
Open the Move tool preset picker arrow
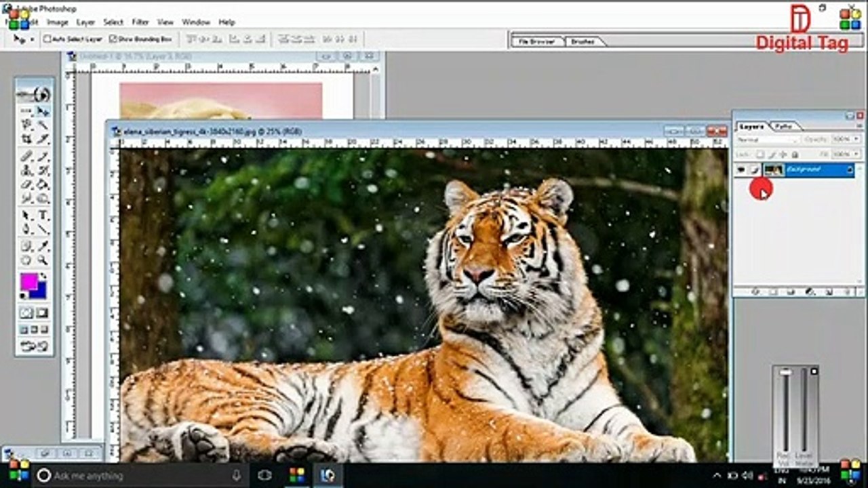(x=32, y=40)
